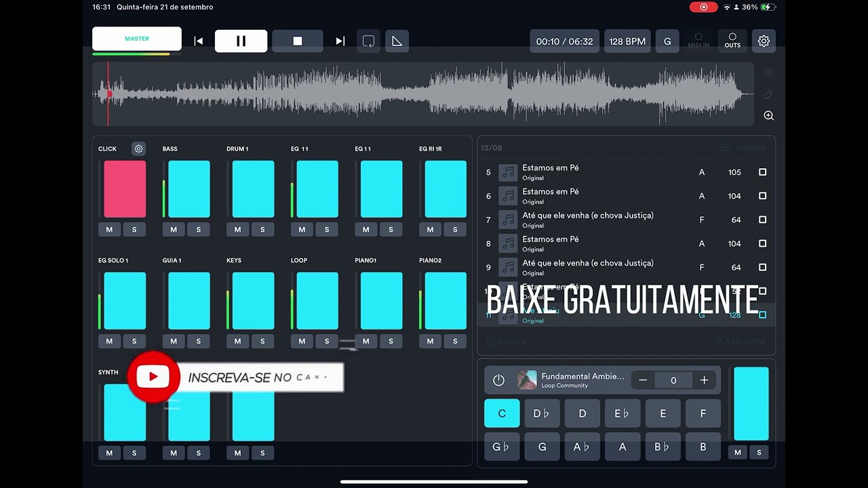
Task: Mute the EG SOLO 1 track
Action: coord(109,342)
